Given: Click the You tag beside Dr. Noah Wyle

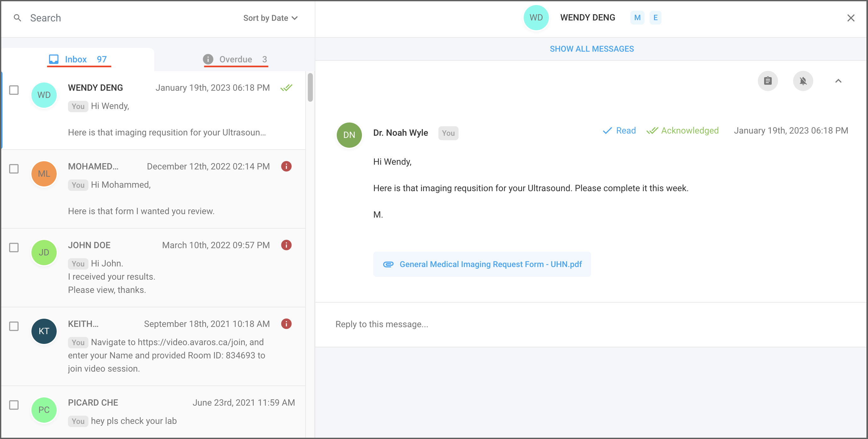Looking at the screenshot, I should pyautogui.click(x=448, y=133).
